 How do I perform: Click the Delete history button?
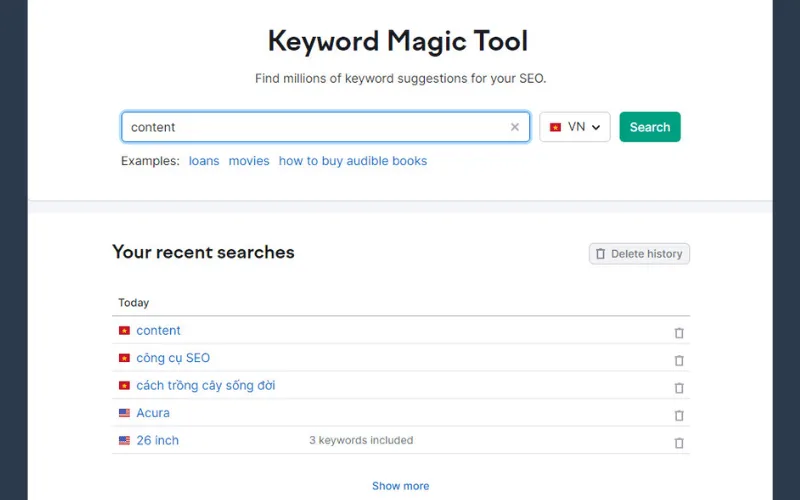coord(639,254)
